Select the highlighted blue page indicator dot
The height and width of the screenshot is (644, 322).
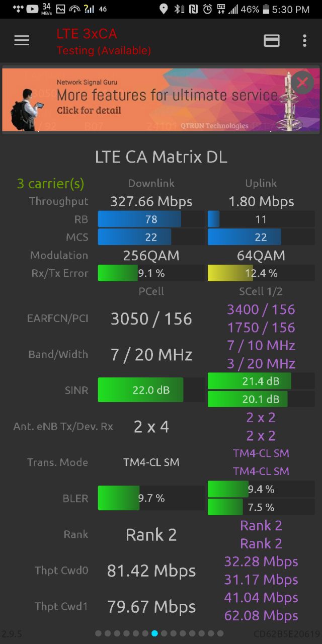click(x=155, y=633)
